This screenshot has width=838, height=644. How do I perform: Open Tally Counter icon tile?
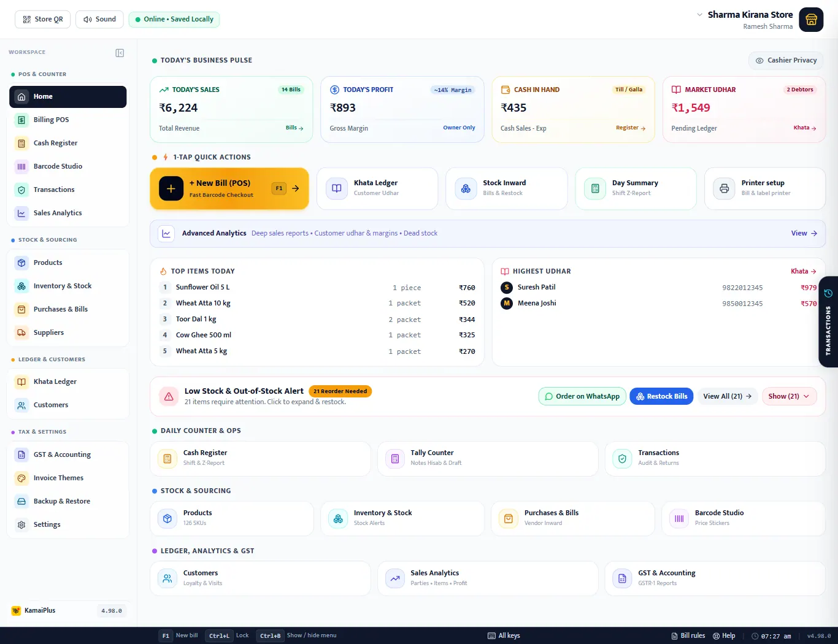(x=395, y=458)
